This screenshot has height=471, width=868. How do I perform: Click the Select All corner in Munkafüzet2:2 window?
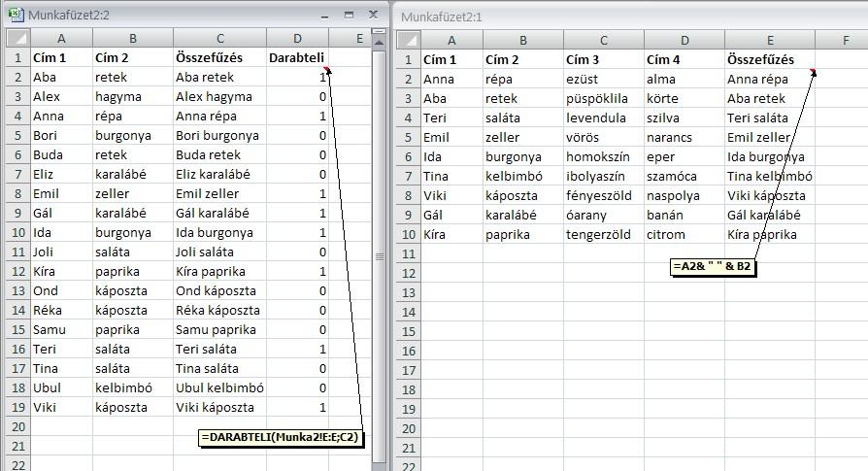point(17,38)
